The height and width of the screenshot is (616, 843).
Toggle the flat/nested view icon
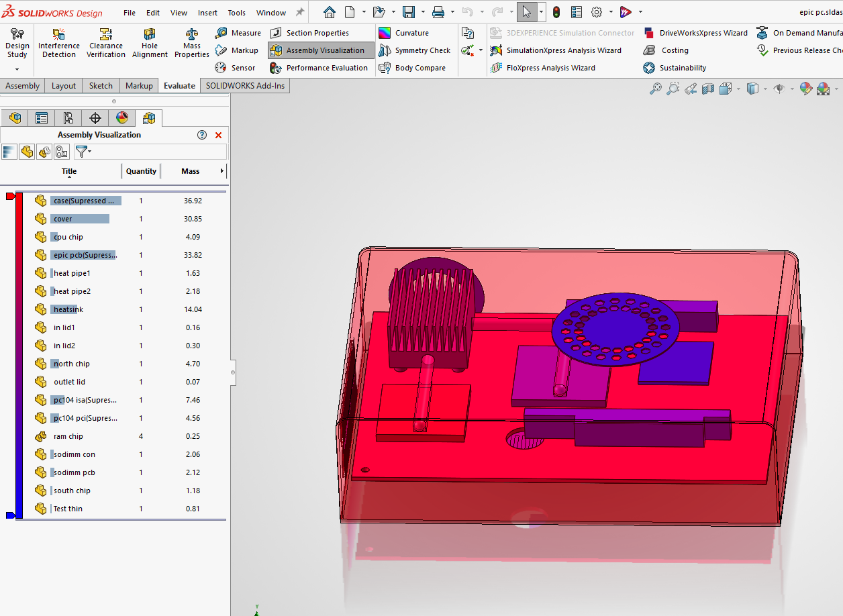point(27,152)
